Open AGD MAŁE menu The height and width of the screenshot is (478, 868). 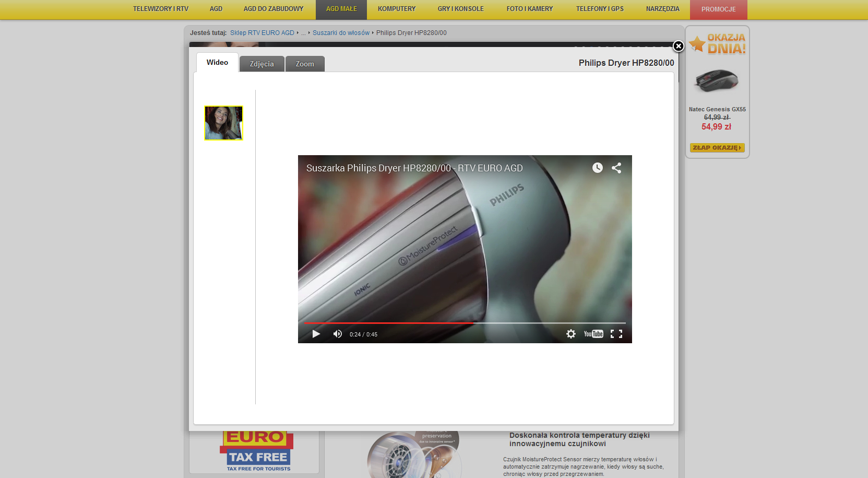[341, 9]
